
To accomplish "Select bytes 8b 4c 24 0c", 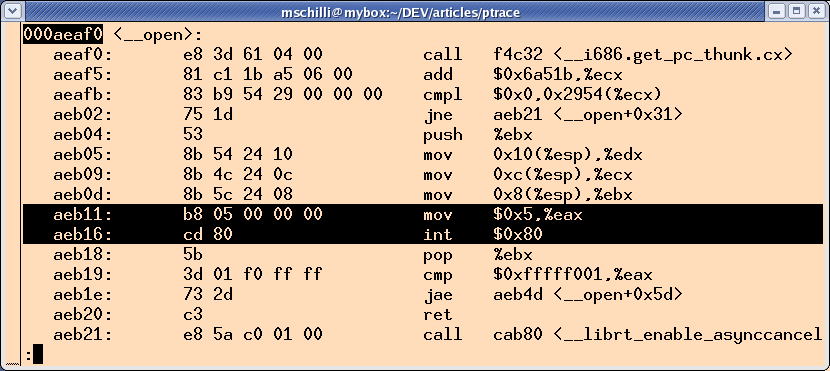I will [x=238, y=175].
